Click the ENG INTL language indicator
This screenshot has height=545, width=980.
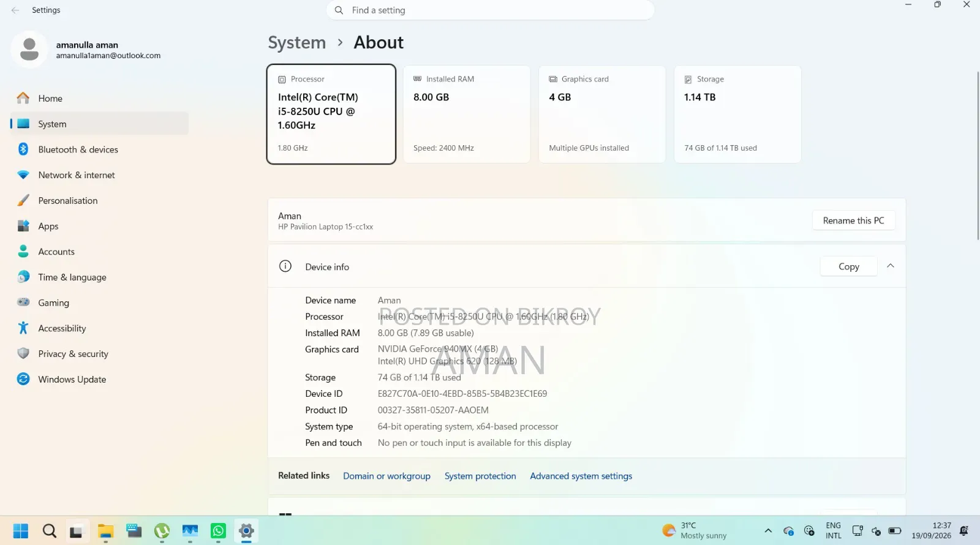pos(834,530)
